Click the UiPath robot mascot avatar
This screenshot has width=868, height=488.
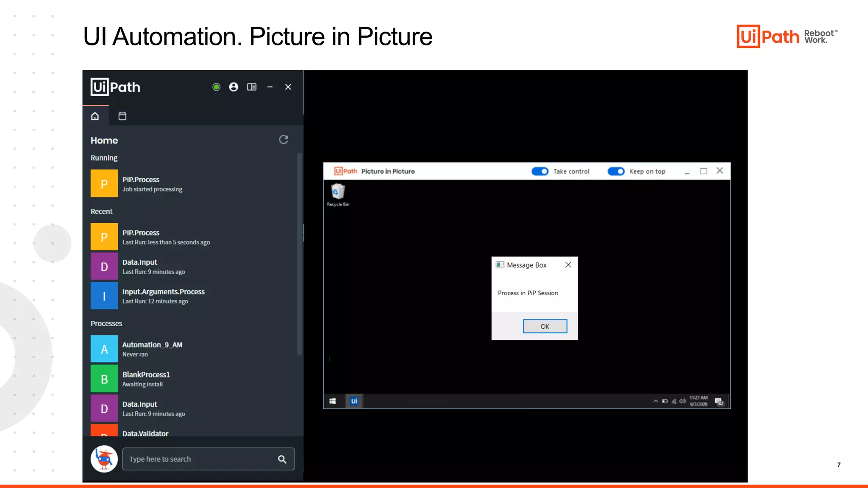(104, 459)
